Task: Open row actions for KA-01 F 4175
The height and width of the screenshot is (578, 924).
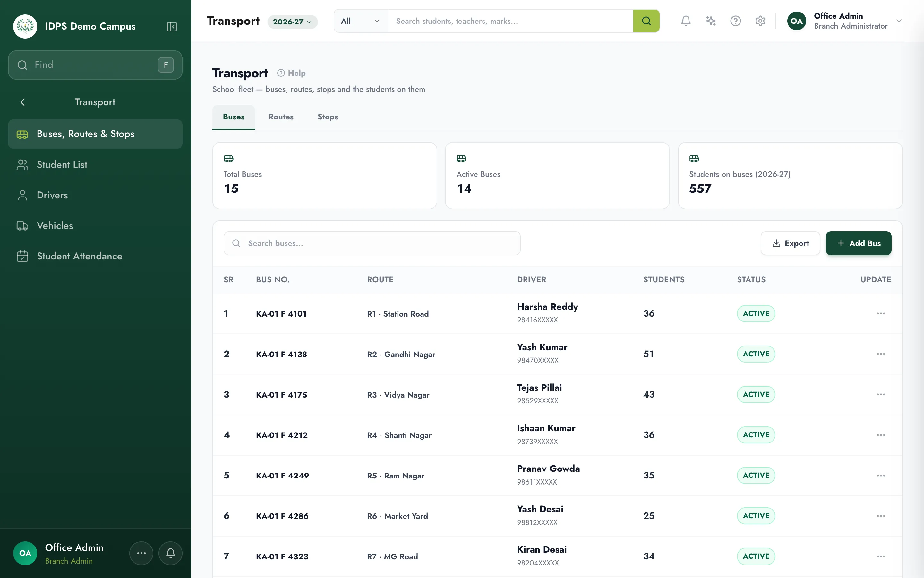Action: click(881, 395)
